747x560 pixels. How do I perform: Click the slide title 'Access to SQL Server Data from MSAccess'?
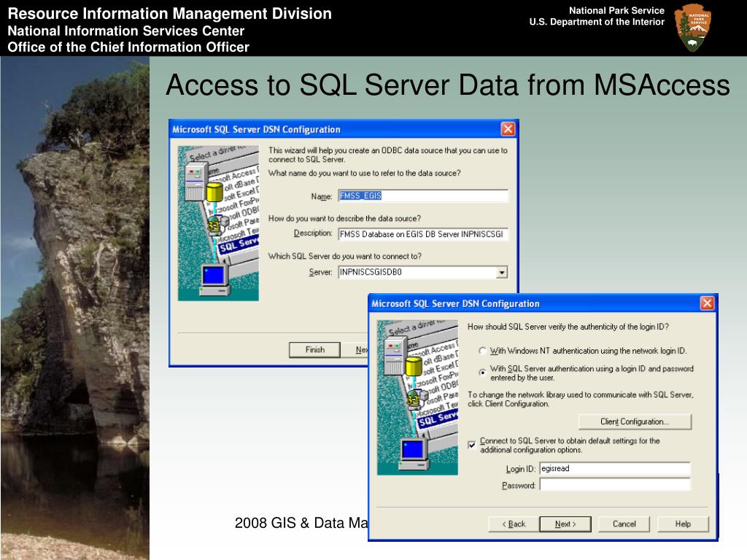(448, 85)
